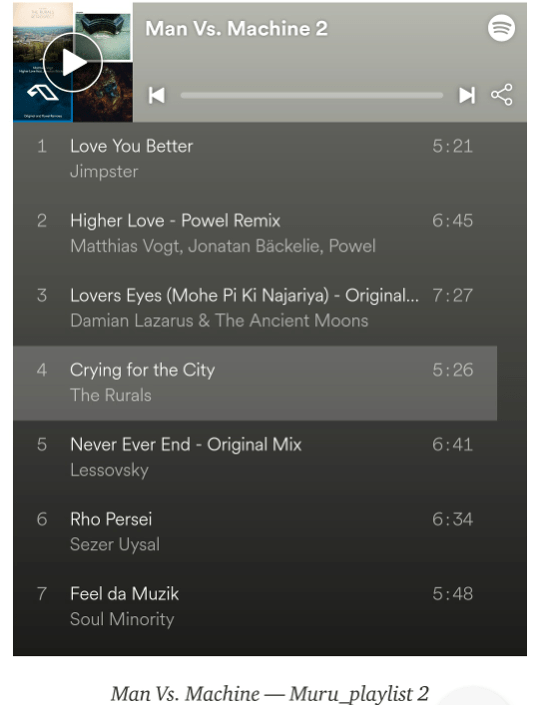Viewport: 547px width, 715px height.
Task: Open the Spotify logo link
Action: pos(501,28)
